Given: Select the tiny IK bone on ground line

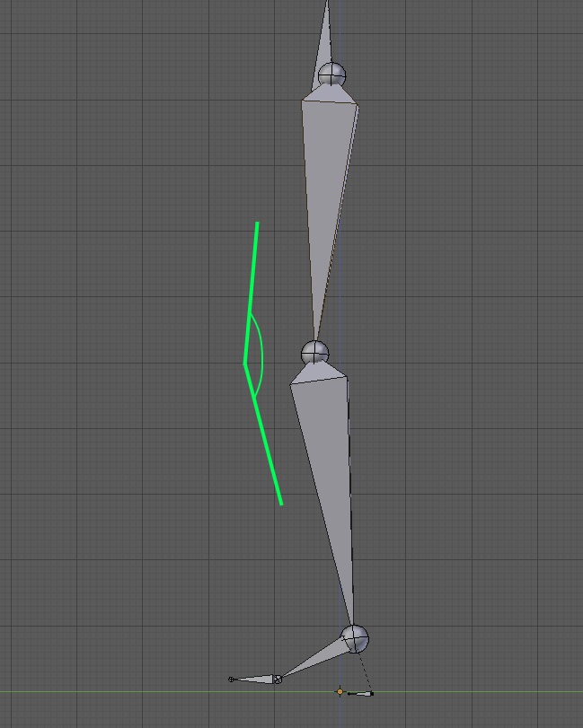Looking at the screenshot, I should [360, 694].
